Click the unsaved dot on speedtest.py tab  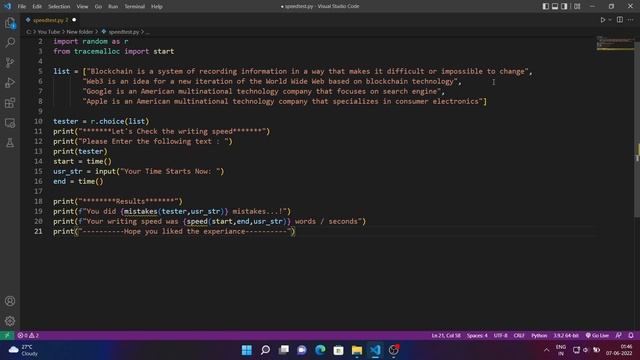point(74,20)
